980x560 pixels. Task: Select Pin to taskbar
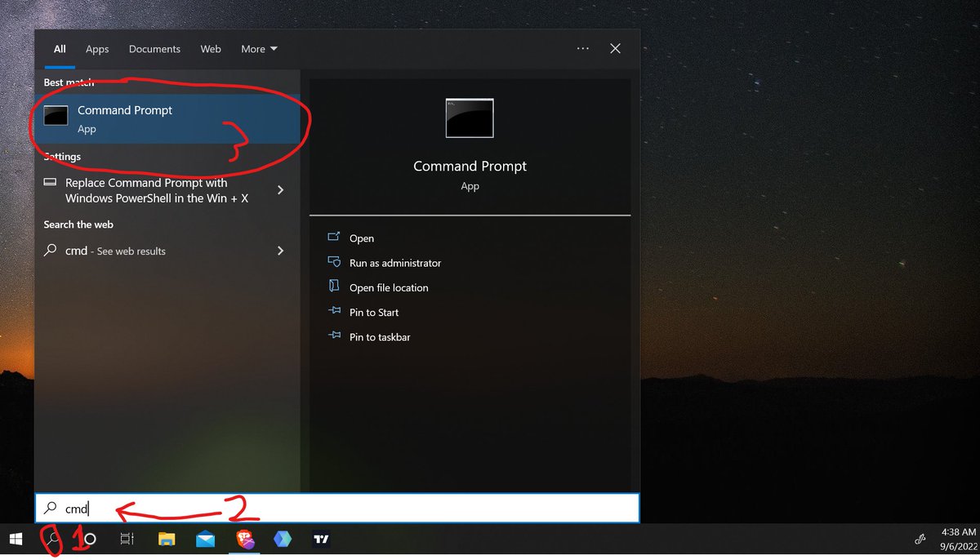coord(380,336)
